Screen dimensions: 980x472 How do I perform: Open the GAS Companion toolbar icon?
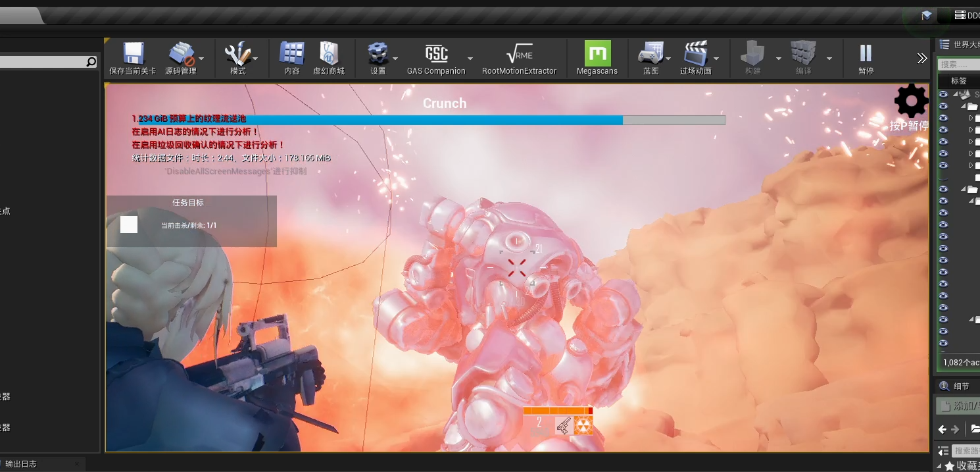(x=436, y=53)
